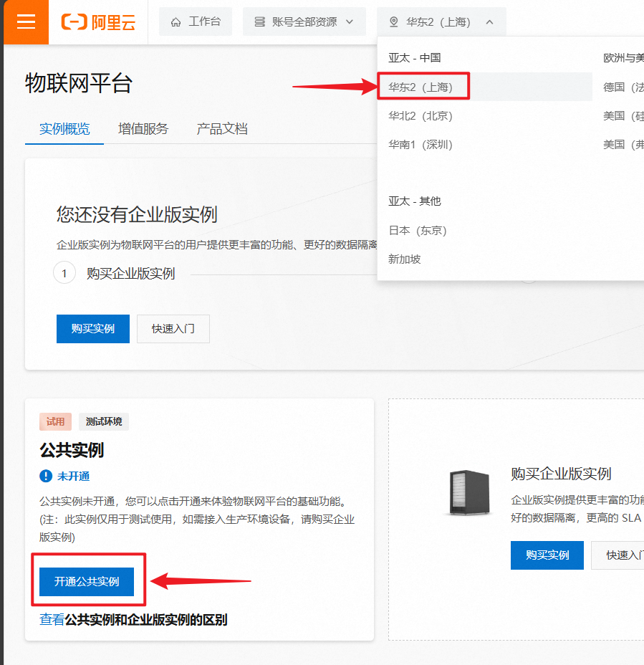This screenshot has height=665, width=644.
Task: Click the 开通公共实例 button
Action: (87, 581)
